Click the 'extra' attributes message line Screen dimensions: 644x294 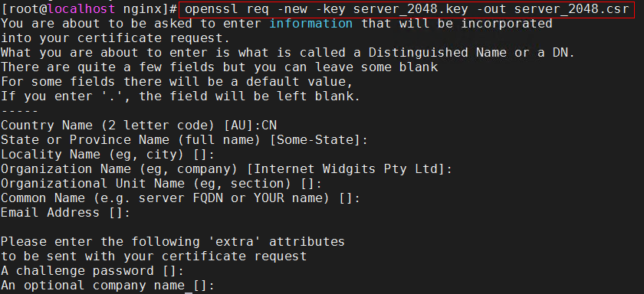tap(172, 241)
